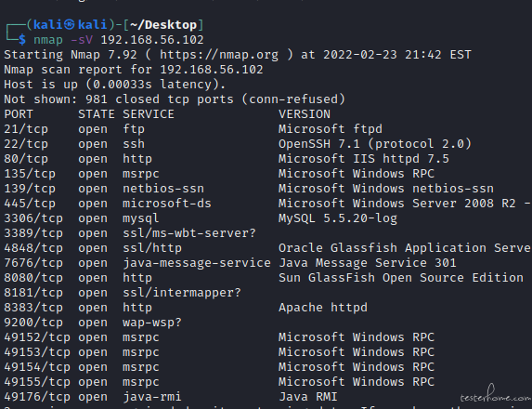532x409 pixels.
Task: Click the wap-wsp? service text
Action: (x=152, y=323)
